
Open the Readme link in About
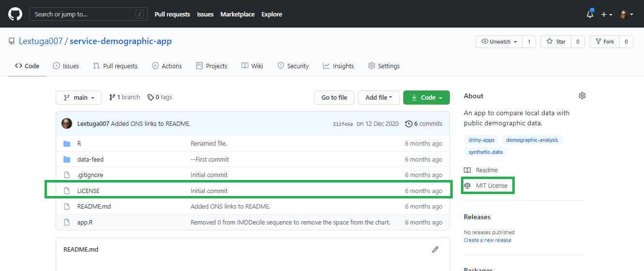point(481,170)
